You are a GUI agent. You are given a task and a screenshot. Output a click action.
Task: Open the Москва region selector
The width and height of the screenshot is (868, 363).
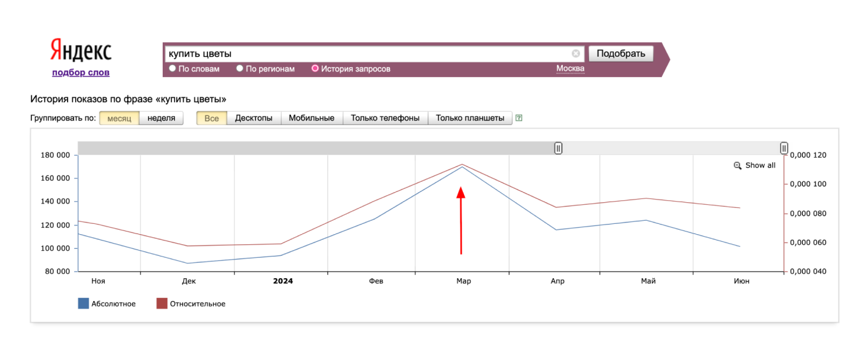pos(570,68)
